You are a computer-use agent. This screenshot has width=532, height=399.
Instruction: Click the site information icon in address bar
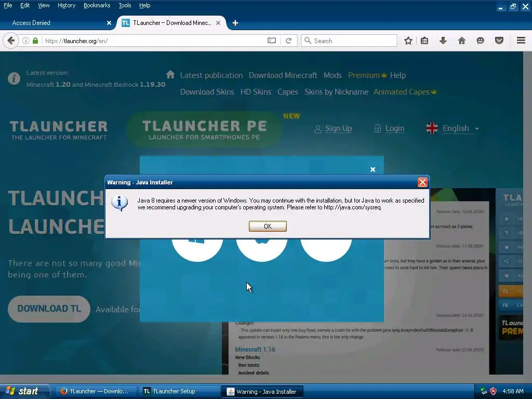26,41
